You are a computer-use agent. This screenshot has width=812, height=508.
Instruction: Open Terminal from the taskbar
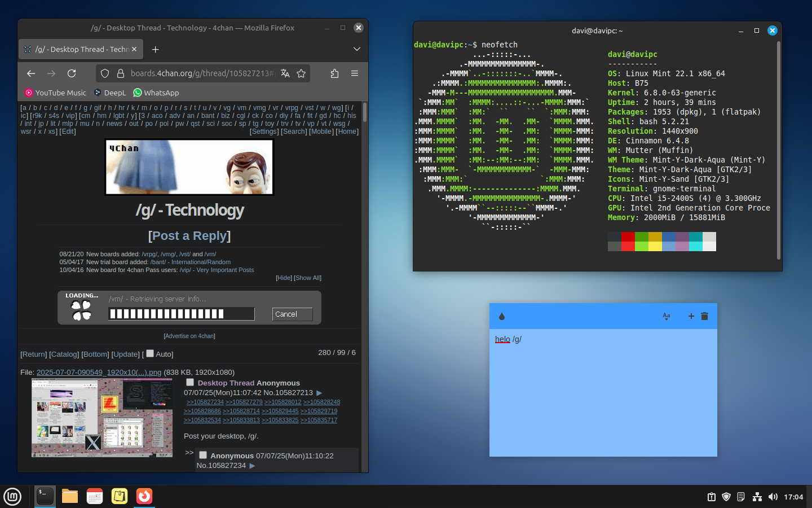click(45, 496)
